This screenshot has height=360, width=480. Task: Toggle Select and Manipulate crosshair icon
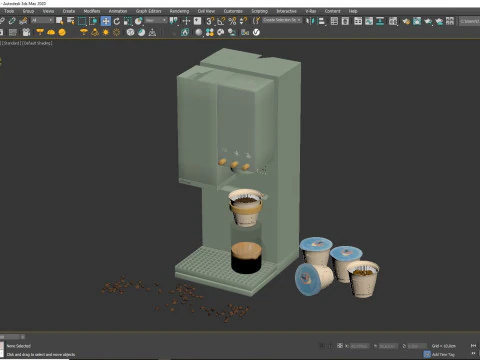coord(186,21)
